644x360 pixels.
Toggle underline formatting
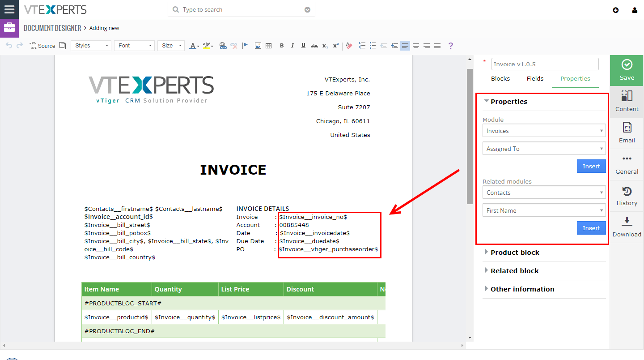(x=303, y=45)
